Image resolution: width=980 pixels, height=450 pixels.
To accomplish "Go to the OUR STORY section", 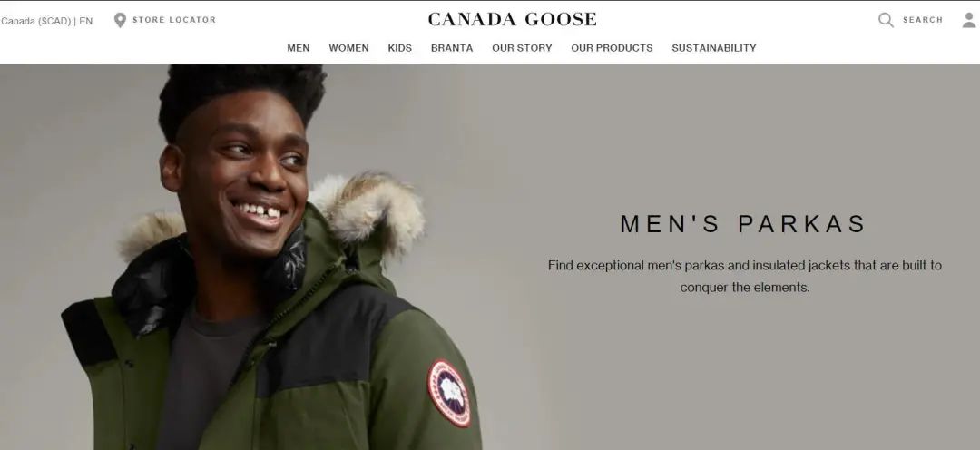I will 522,48.
